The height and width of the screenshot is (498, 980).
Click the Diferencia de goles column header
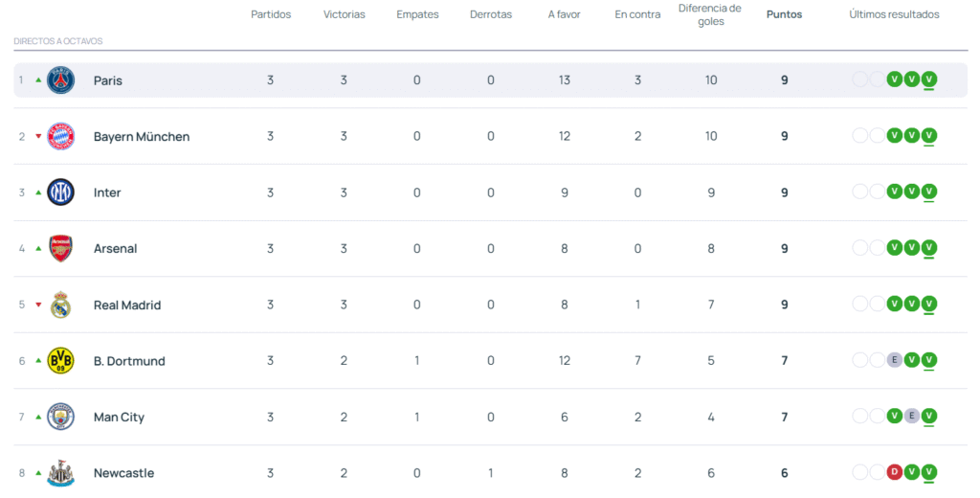click(710, 14)
